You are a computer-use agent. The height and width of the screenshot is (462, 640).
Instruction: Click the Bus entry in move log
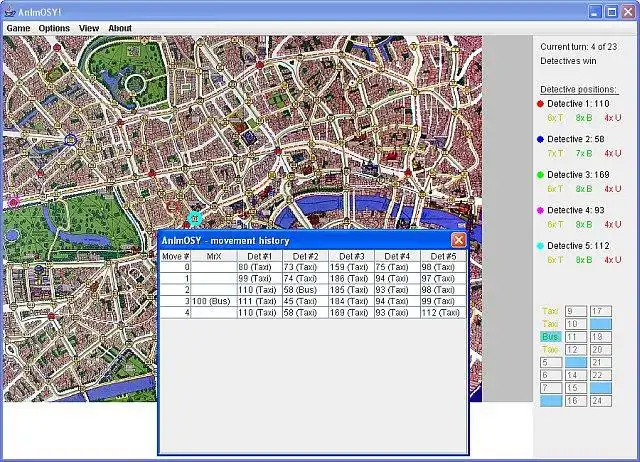[x=550, y=337]
